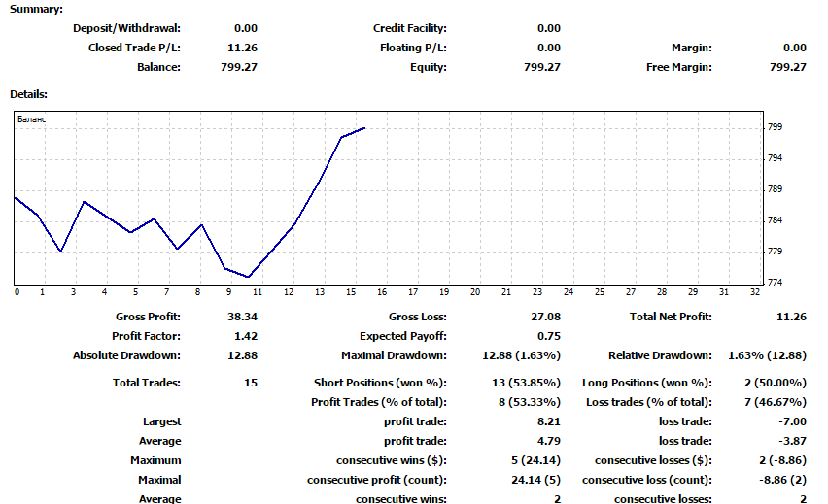
Task: Click the Summary section heading
Action: point(36,9)
